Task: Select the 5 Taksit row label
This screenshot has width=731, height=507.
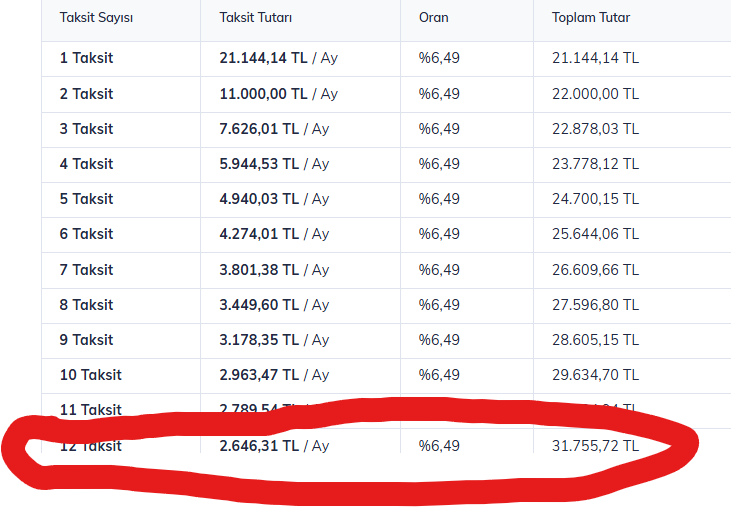Action: coord(86,199)
